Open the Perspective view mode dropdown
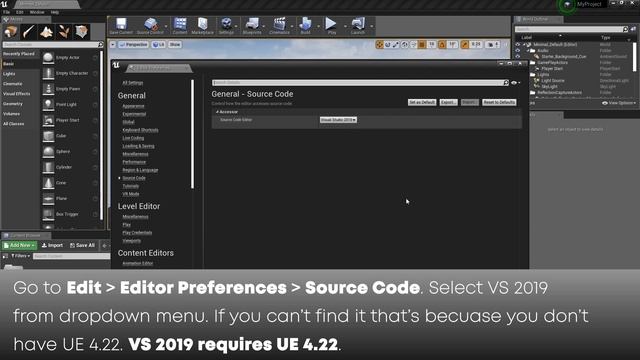Screen dimensions: 640x360 [133, 44]
